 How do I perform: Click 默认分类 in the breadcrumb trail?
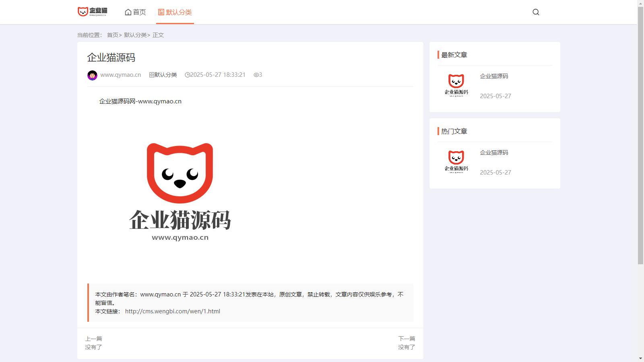tap(135, 35)
